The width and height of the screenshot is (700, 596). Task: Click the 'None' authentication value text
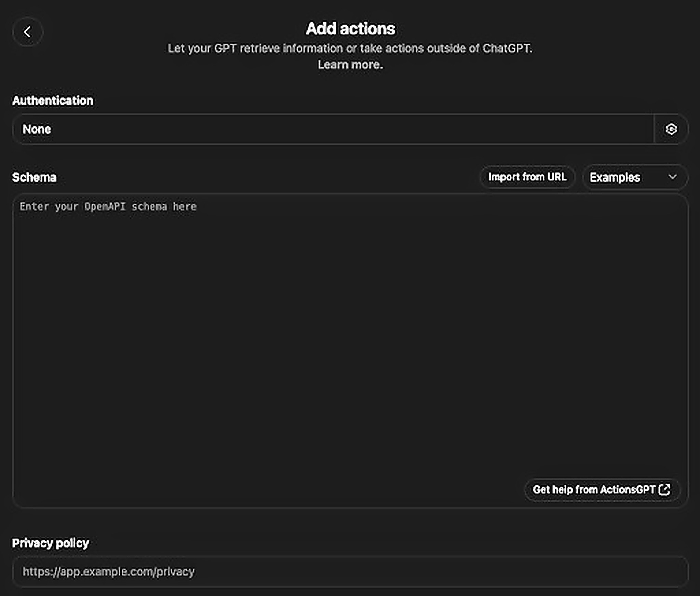point(37,129)
